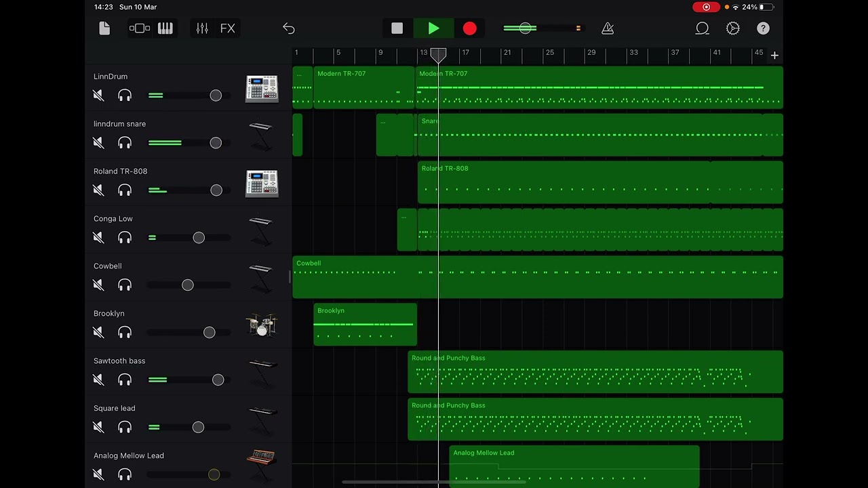The image size is (868, 488).
Task: Adjust the Cowbell track volume knob
Action: tap(188, 285)
